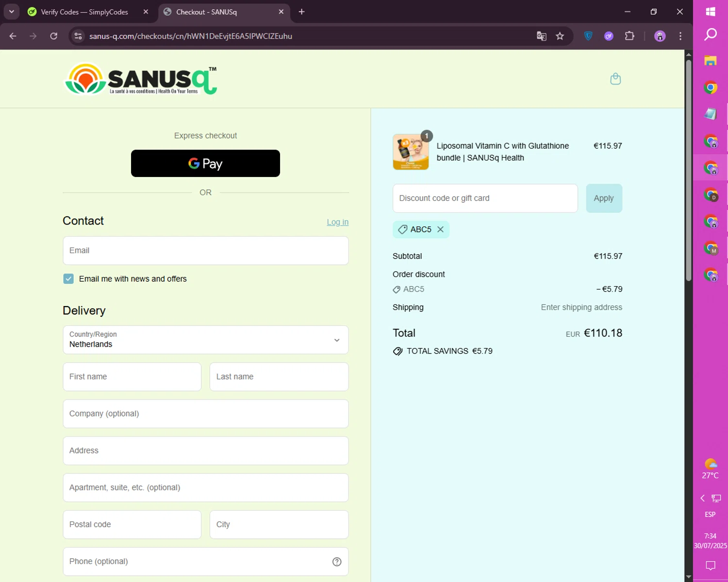
Task: Click the purple extension icon in toolbar
Action: click(x=609, y=36)
